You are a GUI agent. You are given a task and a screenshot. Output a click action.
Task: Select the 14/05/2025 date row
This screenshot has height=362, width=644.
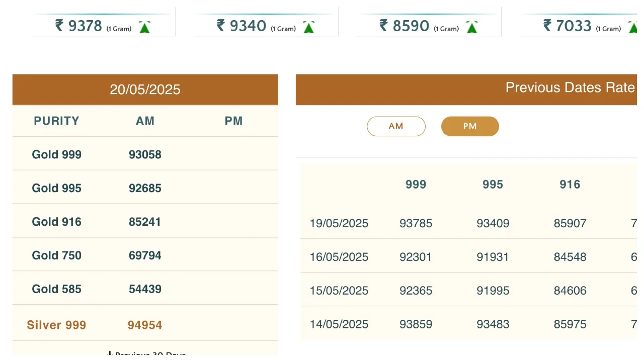[339, 324]
